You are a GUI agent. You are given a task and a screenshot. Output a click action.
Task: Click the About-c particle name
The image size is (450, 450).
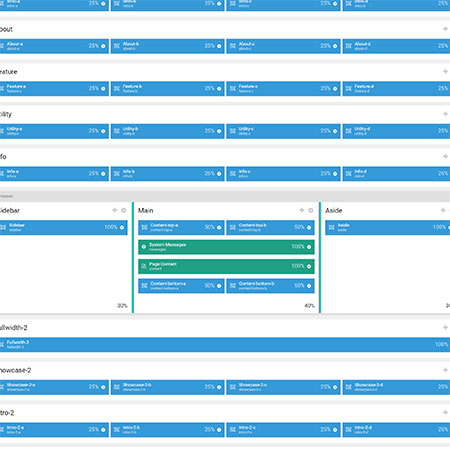coord(247,44)
